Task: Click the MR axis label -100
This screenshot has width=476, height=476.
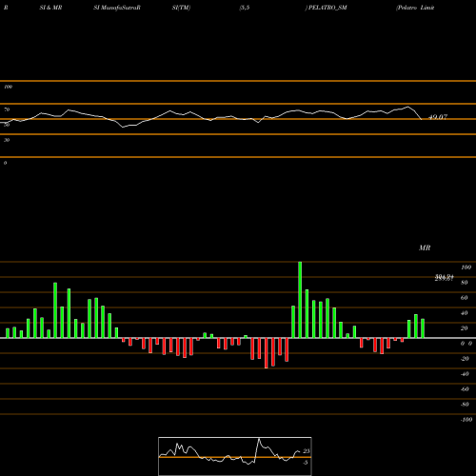Action: tap(466, 420)
